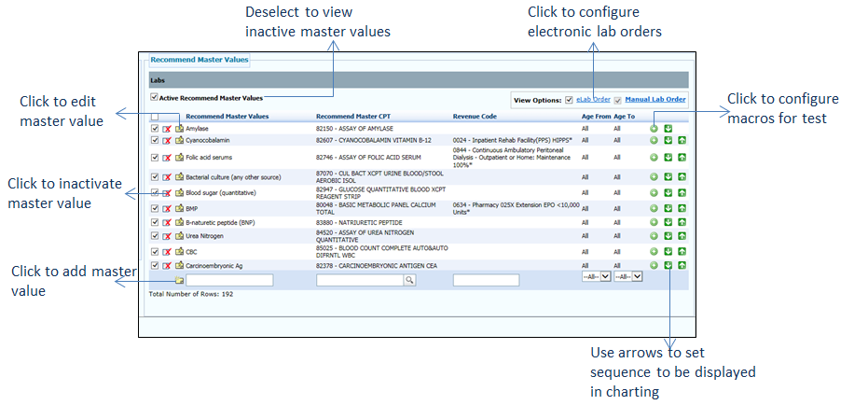This screenshot has width=868, height=405.
Task: Click the CPT search magnifier icon
Action: click(408, 280)
